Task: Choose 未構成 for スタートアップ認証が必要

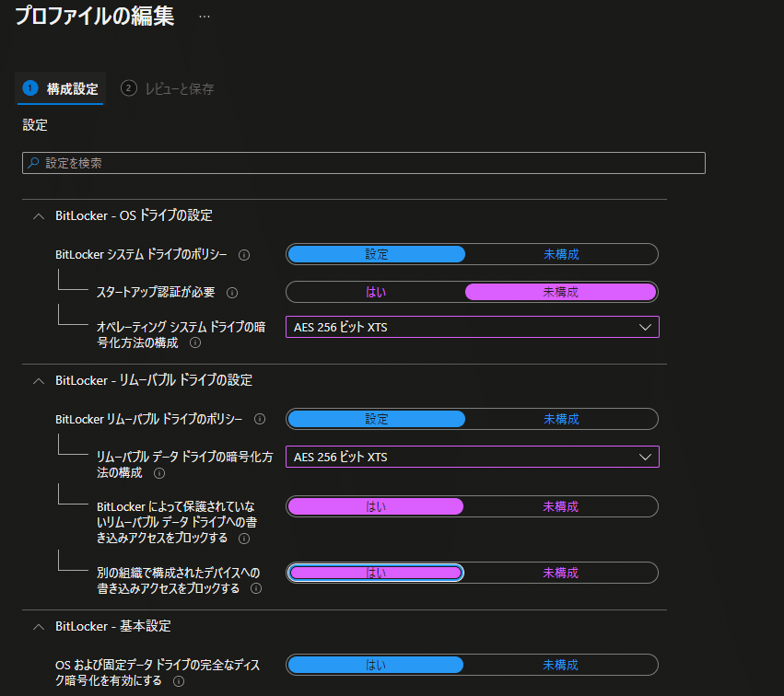Action: click(560, 292)
